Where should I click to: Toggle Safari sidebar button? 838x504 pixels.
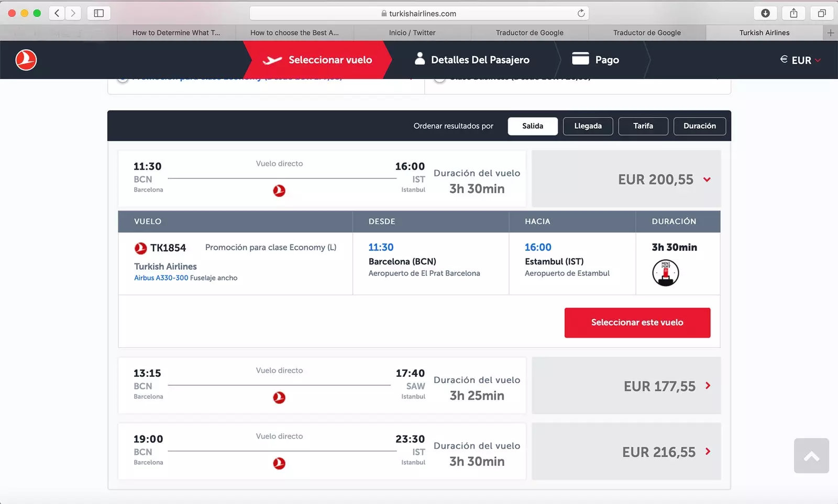[98, 13]
